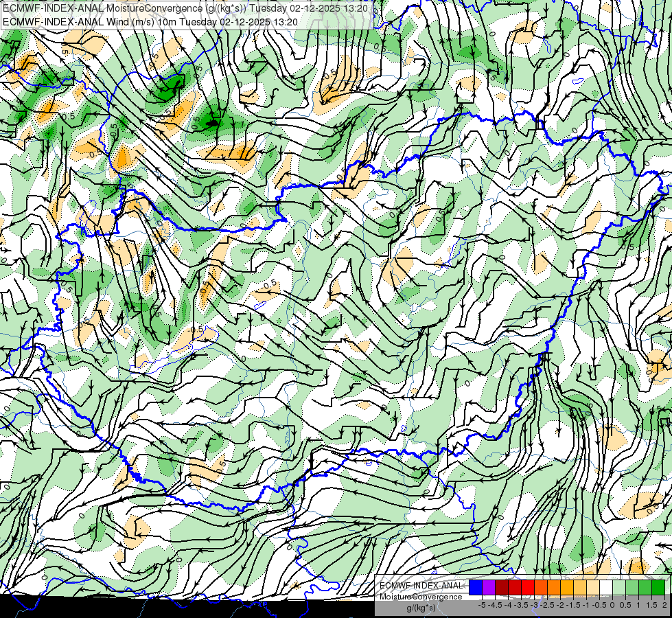Click the legend scale value -2.5
The width and height of the screenshot is (672, 618).
547,605
